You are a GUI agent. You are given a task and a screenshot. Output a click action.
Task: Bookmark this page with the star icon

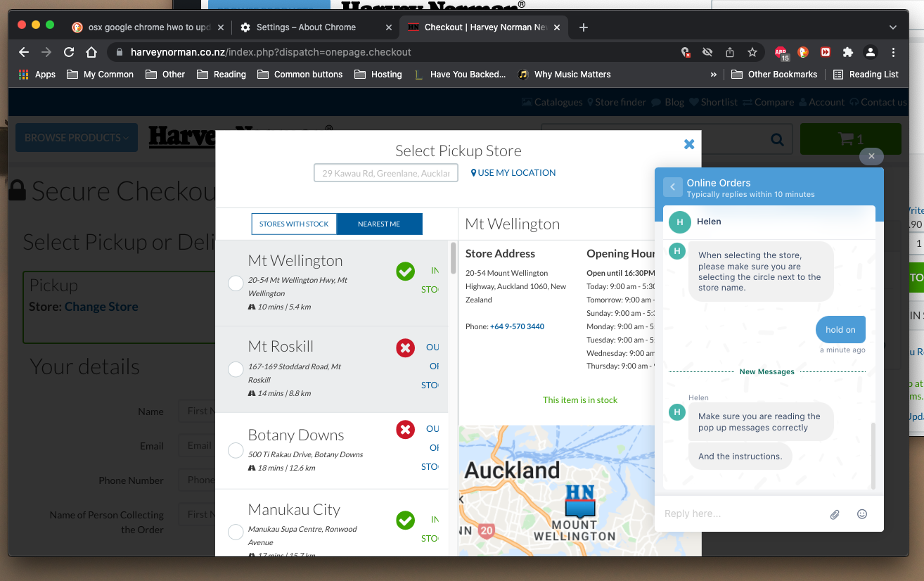(752, 52)
